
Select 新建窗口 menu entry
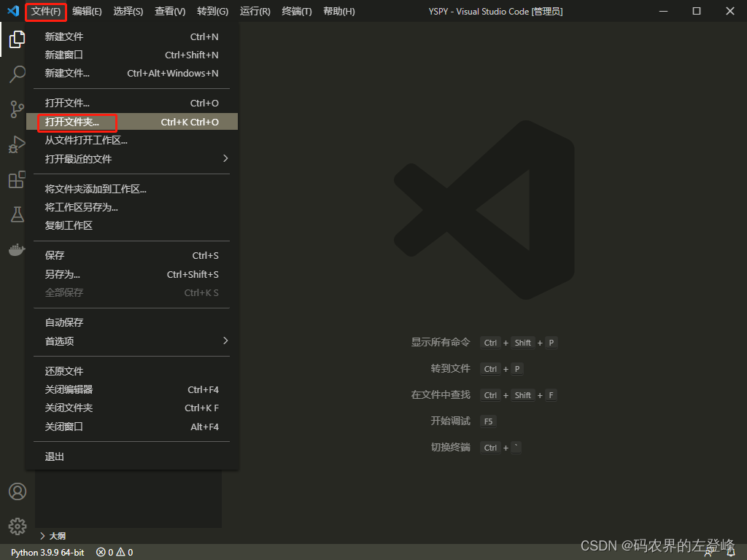132,55
